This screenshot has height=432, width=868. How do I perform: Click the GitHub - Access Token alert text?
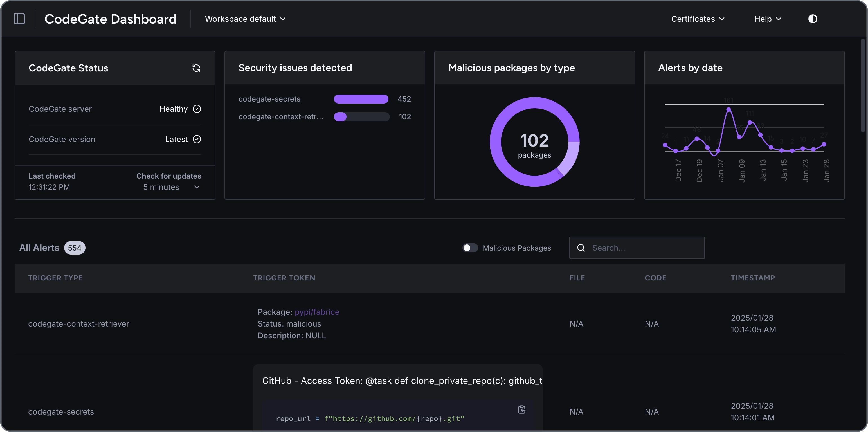tap(402, 381)
